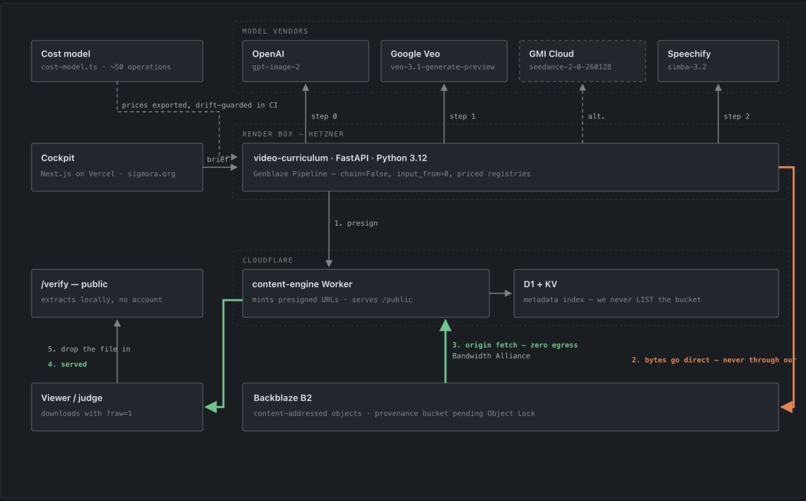Select the Viewer / judge box

tap(117, 407)
